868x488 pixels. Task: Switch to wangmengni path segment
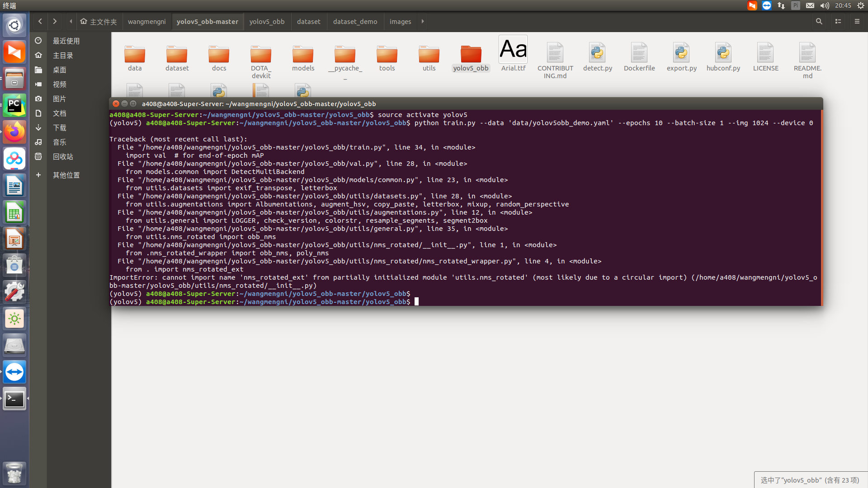click(146, 21)
